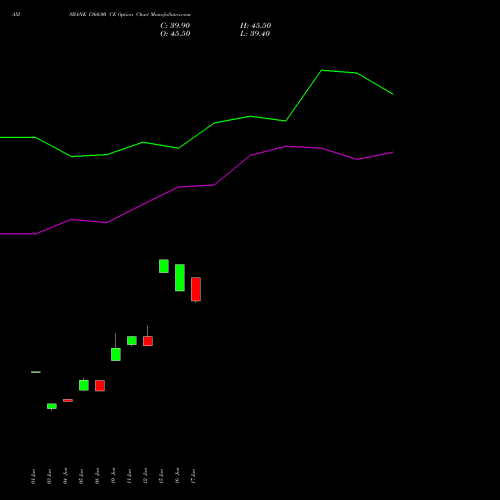
Task: Click the high value H: 45.50
Action: pyautogui.click(x=256, y=26)
